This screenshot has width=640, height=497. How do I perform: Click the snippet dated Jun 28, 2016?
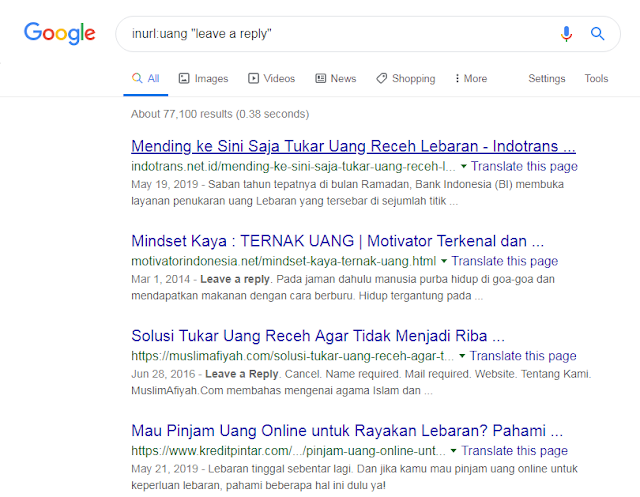tap(361, 382)
